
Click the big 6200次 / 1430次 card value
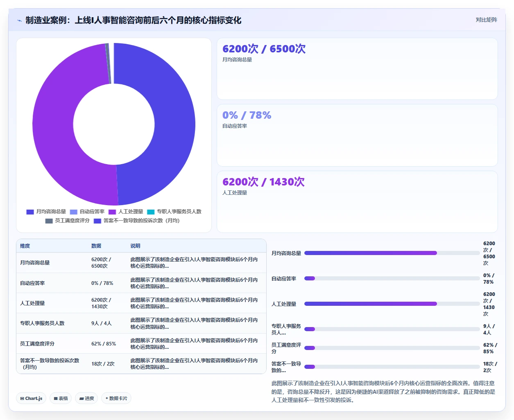point(263,182)
